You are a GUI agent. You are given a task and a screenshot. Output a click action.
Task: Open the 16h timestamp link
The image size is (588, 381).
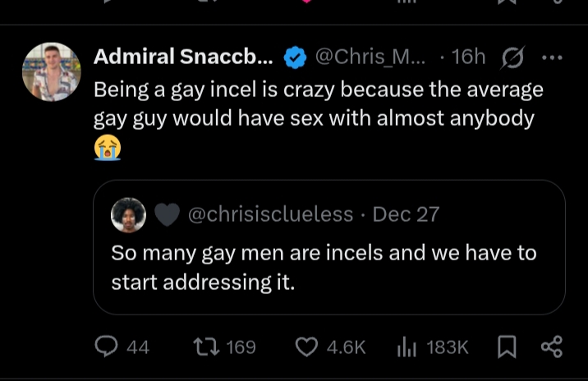[468, 57]
